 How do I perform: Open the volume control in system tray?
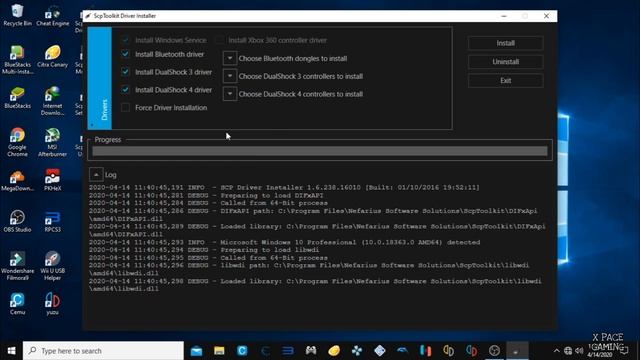[579, 351]
